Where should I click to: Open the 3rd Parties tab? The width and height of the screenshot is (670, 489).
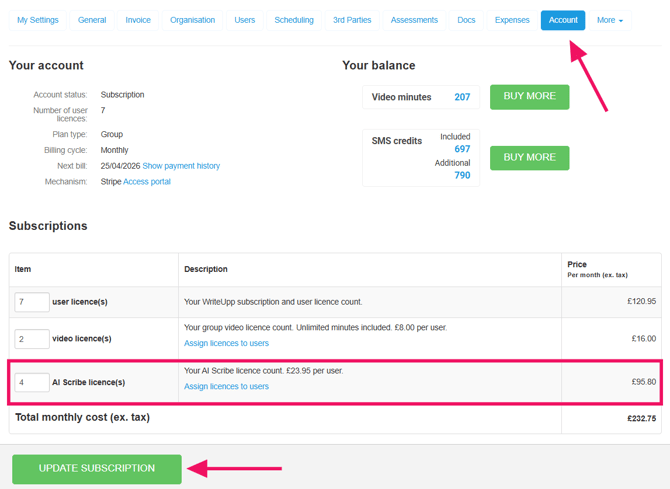coord(352,20)
